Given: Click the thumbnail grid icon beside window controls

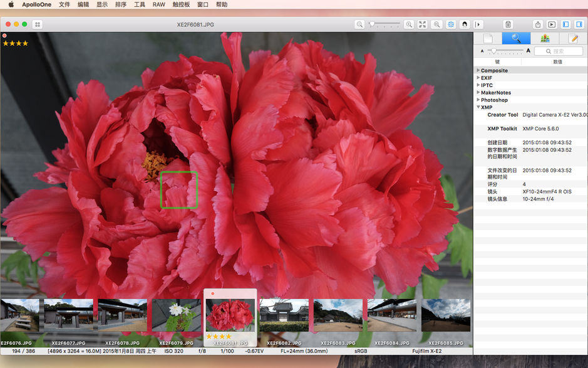Looking at the screenshot, I should (x=38, y=24).
